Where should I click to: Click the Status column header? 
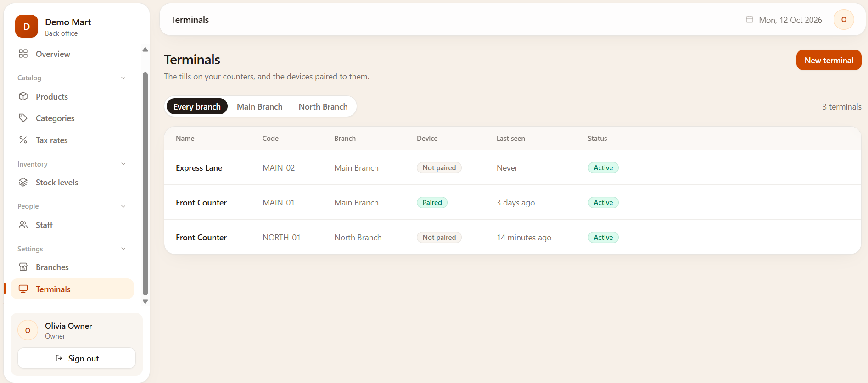[x=597, y=138]
